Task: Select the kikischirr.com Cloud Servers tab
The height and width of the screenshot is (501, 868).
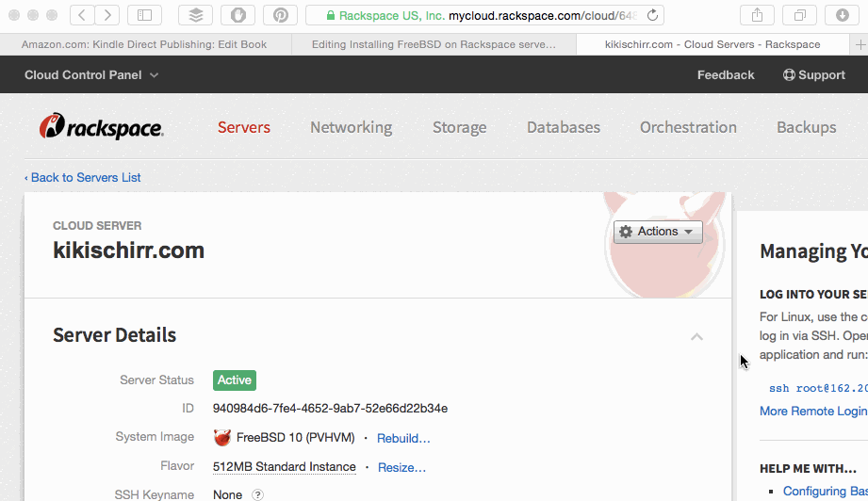Action: 712,44
